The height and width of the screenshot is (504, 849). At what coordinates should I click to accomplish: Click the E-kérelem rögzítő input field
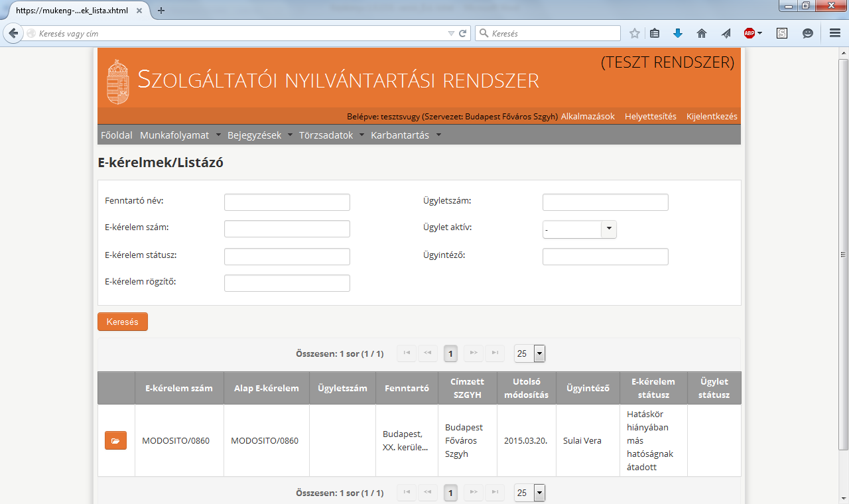click(x=287, y=283)
